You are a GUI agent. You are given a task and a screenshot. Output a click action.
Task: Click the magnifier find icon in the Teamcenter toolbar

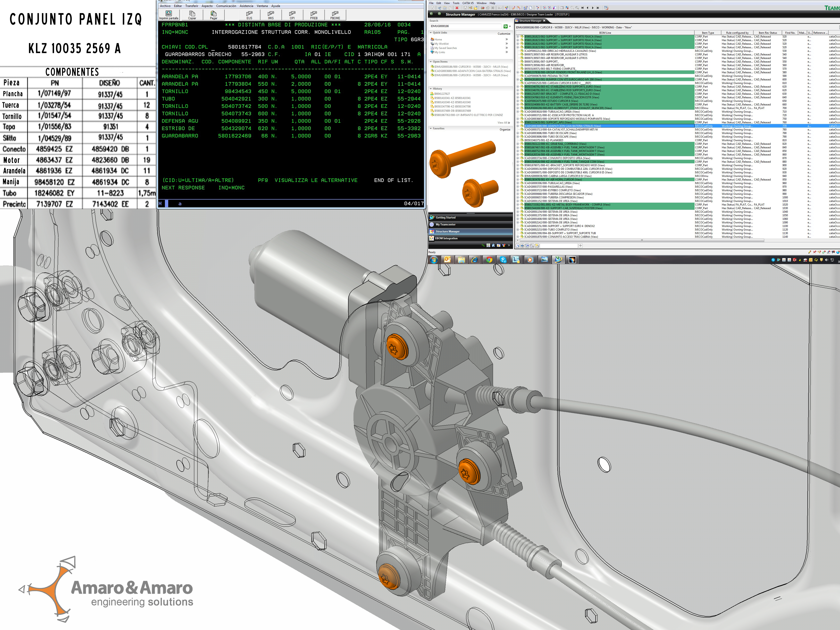tap(577, 8)
